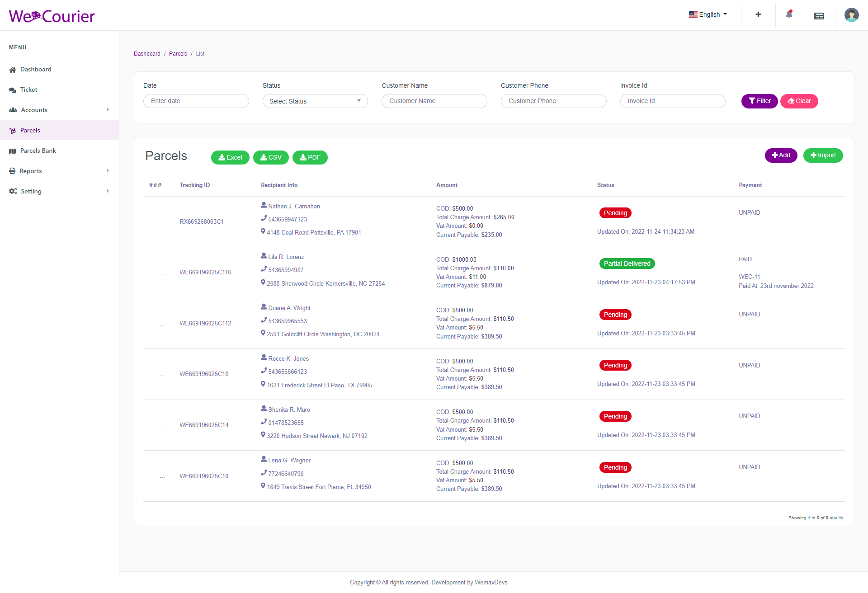868x593 pixels.
Task: Click the quick-add plus icon in the header
Action: [758, 14]
